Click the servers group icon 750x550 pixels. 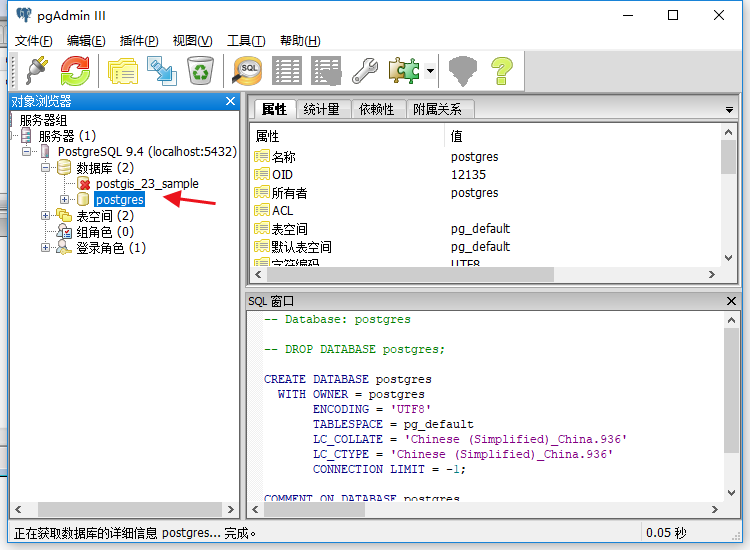tap(26, 136)
